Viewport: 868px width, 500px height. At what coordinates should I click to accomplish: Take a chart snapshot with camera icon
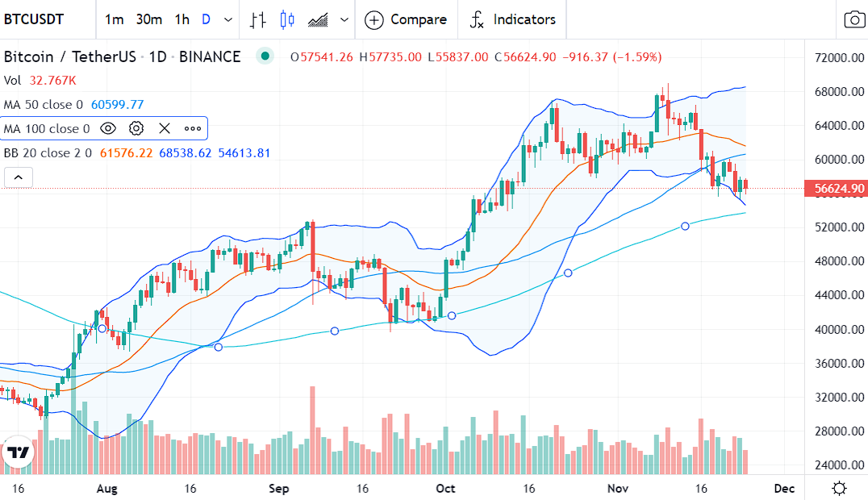tap(853, 19)
